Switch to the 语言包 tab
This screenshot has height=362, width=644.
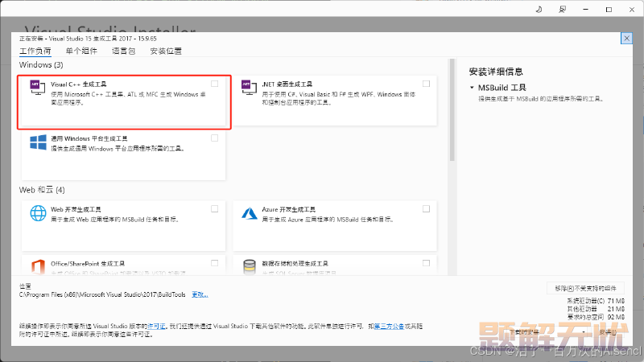tap(124, 51)
